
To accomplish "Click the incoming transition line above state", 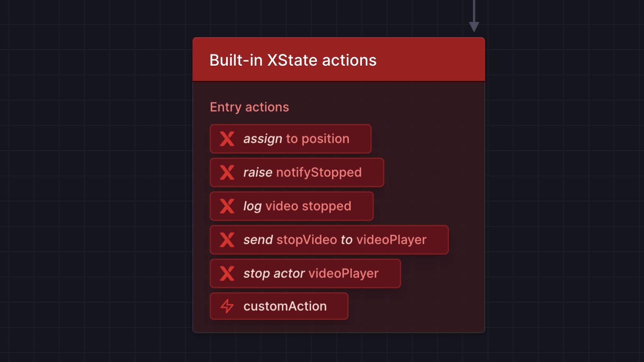I will pos(474,11).
